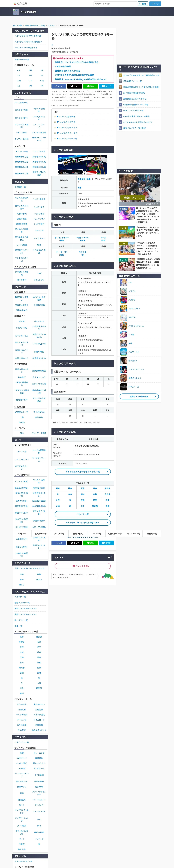
Task: Open the ウマ娘 game icon
Action: (x=124, y=335)
